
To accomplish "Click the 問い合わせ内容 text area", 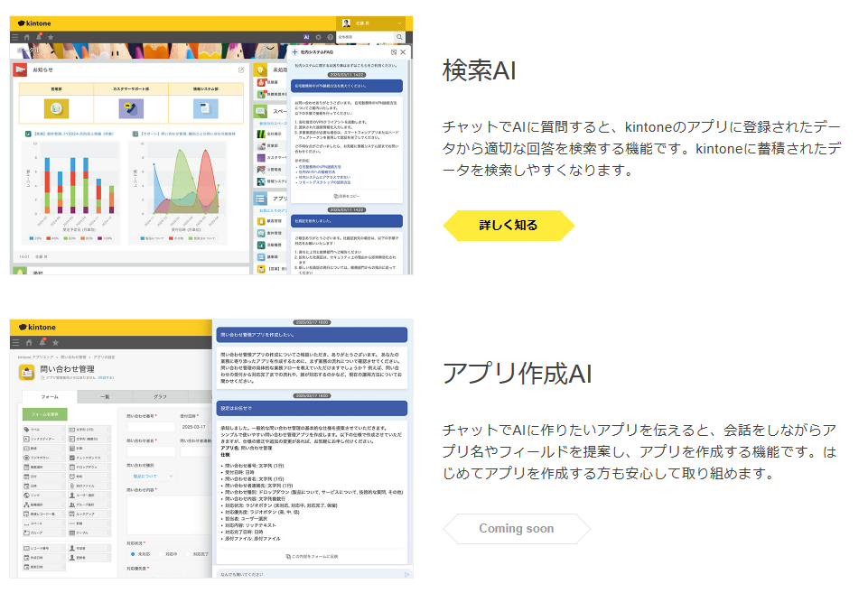I will point(169,514).
